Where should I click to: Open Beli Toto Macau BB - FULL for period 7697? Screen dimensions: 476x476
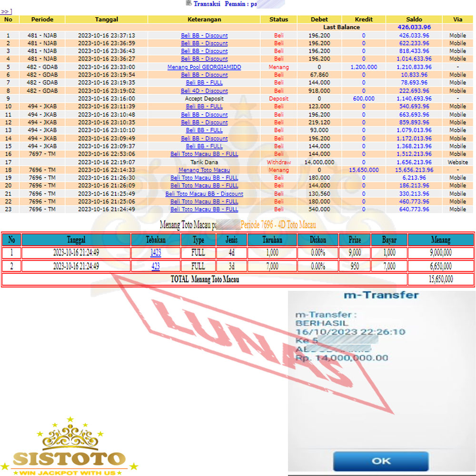click(204, 154)
